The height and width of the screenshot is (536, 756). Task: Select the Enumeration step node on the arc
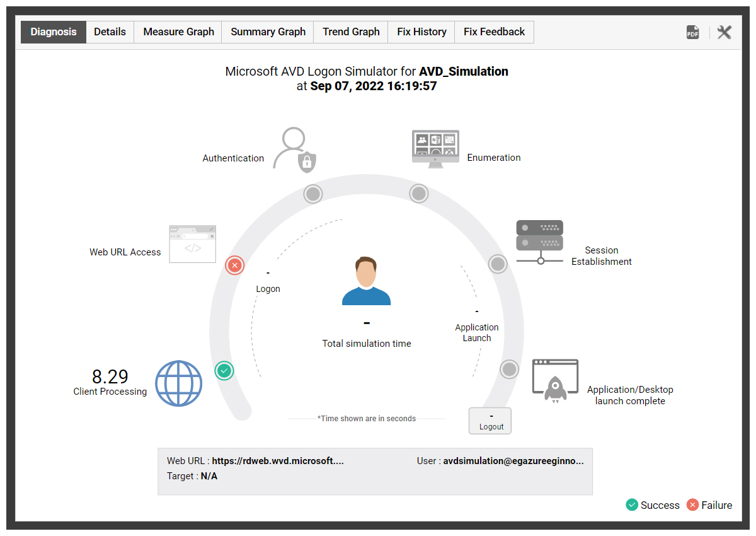pyautogui.click(x=419, y=194)
